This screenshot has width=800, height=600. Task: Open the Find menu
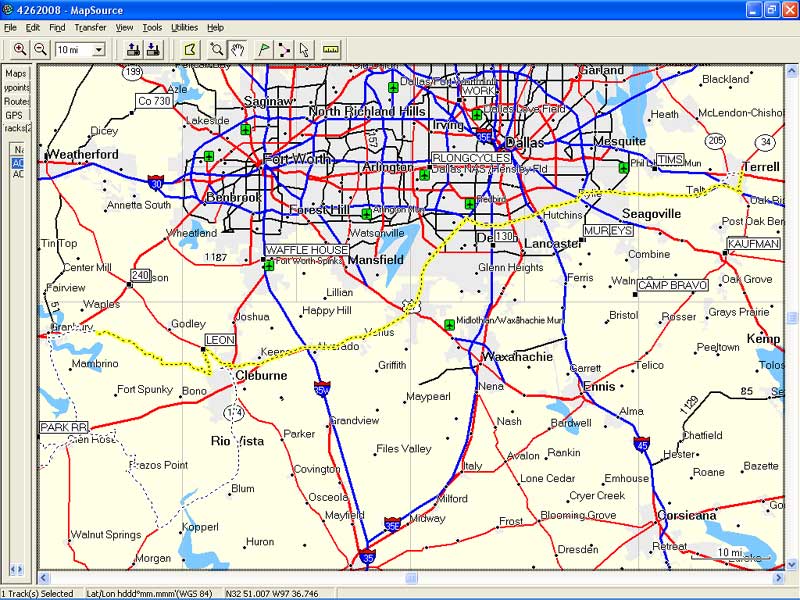pos(57,28)
